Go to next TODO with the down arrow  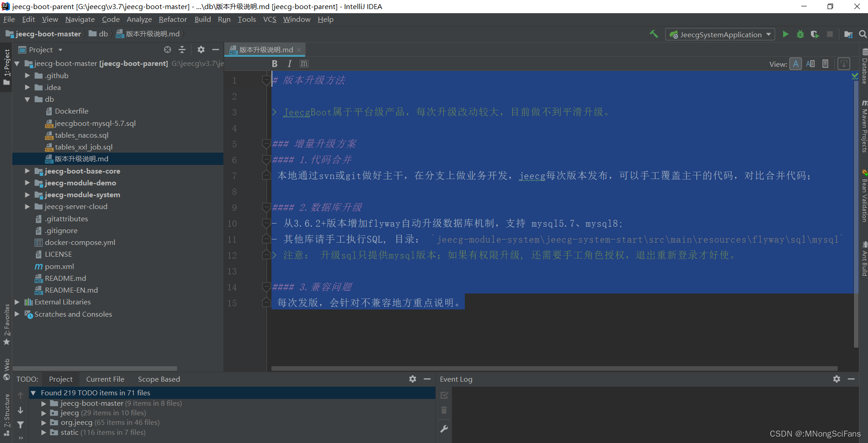click(x=20, y=410)
